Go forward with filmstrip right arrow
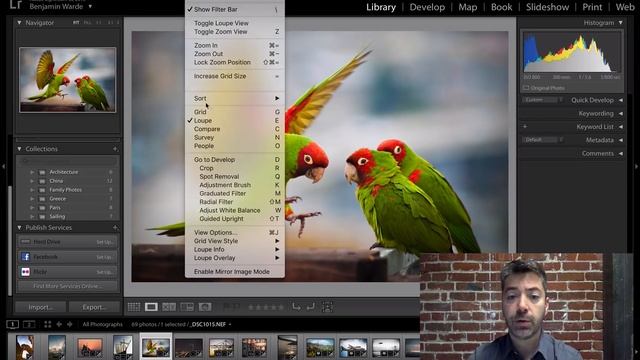The image size is (640, 360). [x=69, y=324]
